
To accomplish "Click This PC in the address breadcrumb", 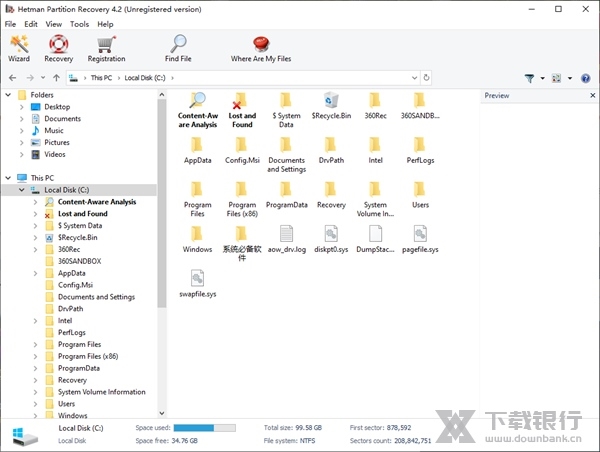I will coord(101,78).
